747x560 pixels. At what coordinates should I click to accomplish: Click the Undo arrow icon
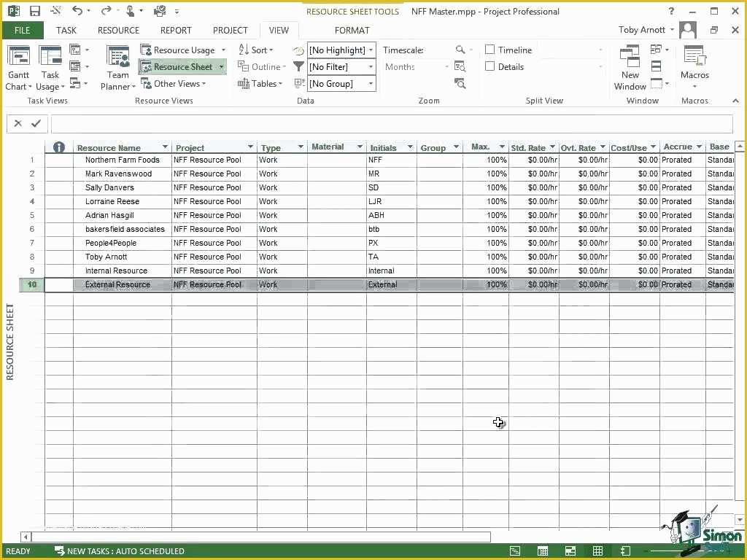tap(77, 10)
